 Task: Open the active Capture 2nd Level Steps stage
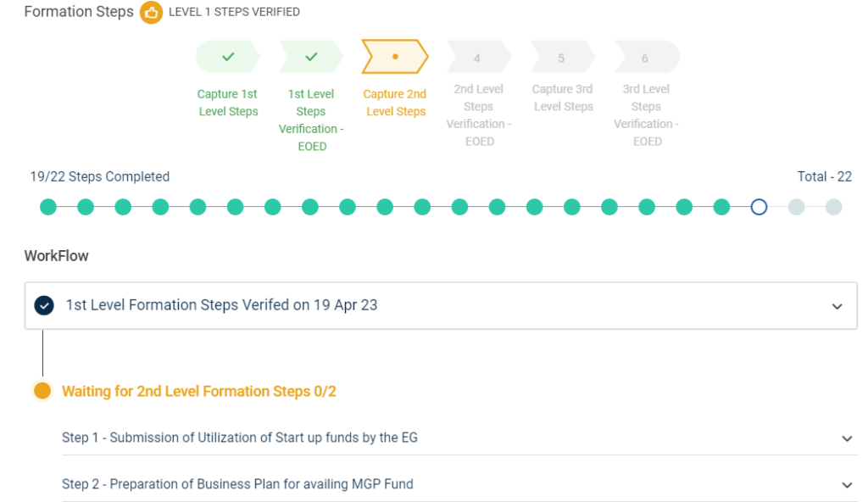point(395,58)
